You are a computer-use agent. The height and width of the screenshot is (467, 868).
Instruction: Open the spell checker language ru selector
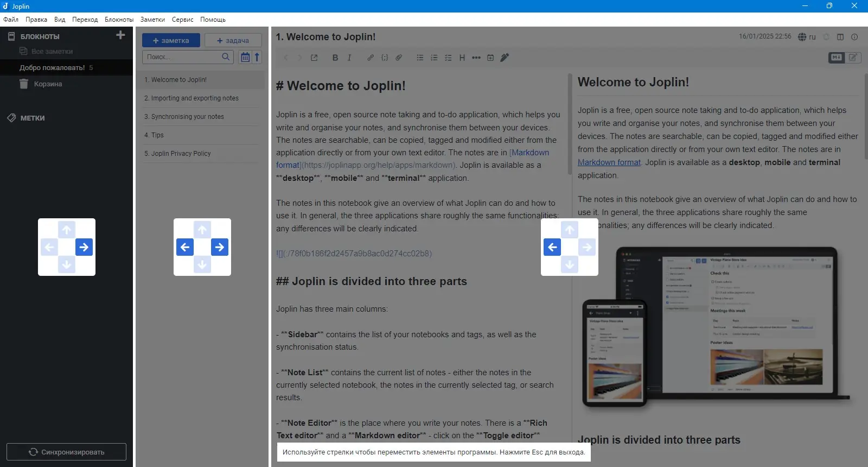point(807,37)
